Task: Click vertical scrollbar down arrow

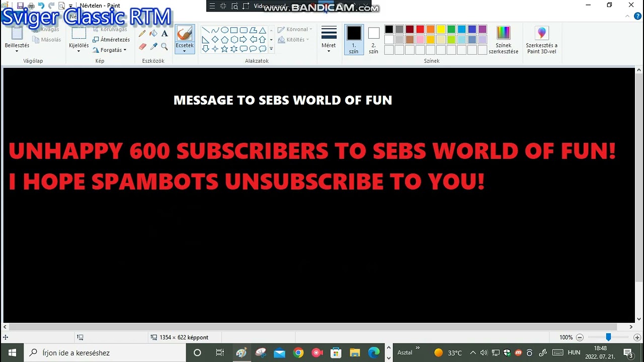Action: 639,319
